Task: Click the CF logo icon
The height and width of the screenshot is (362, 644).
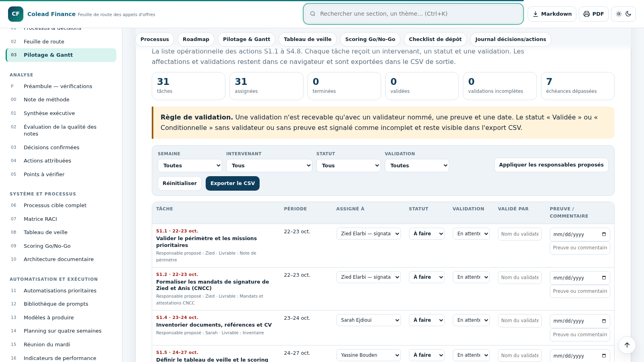Action: tap(16, 14)
